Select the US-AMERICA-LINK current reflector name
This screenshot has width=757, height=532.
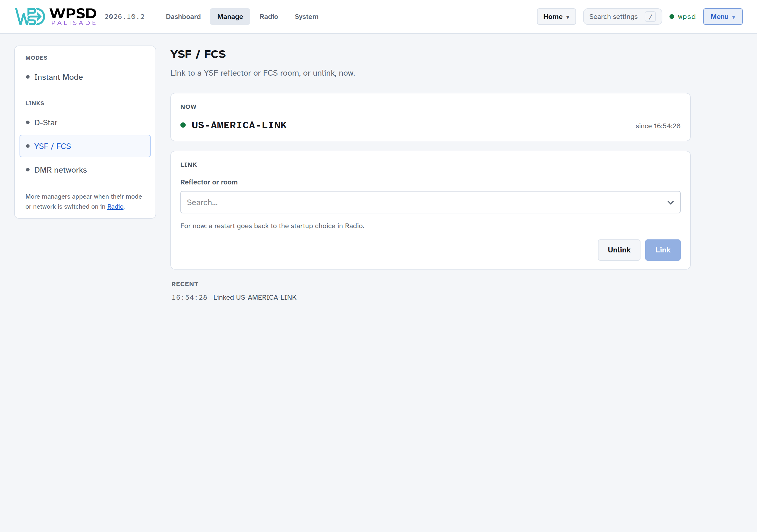tap(239, 125)
